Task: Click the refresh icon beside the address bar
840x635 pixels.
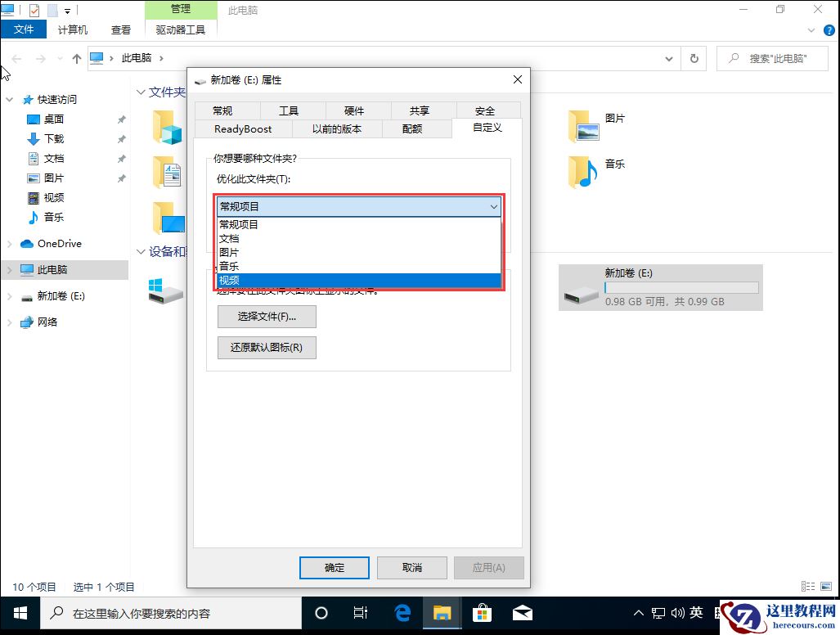Action: (694, 58)
